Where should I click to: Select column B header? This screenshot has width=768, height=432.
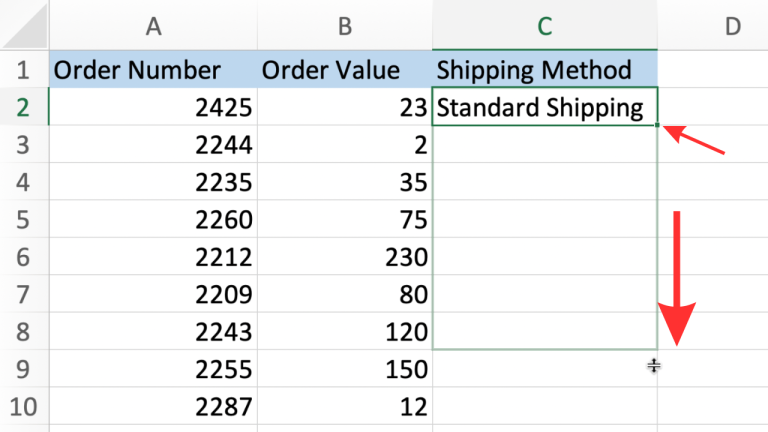[344, 26]
